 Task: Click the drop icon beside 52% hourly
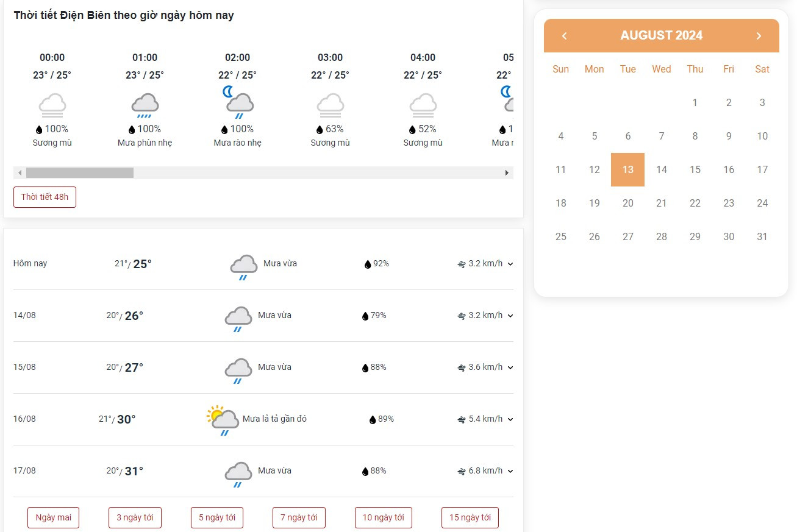412,130
